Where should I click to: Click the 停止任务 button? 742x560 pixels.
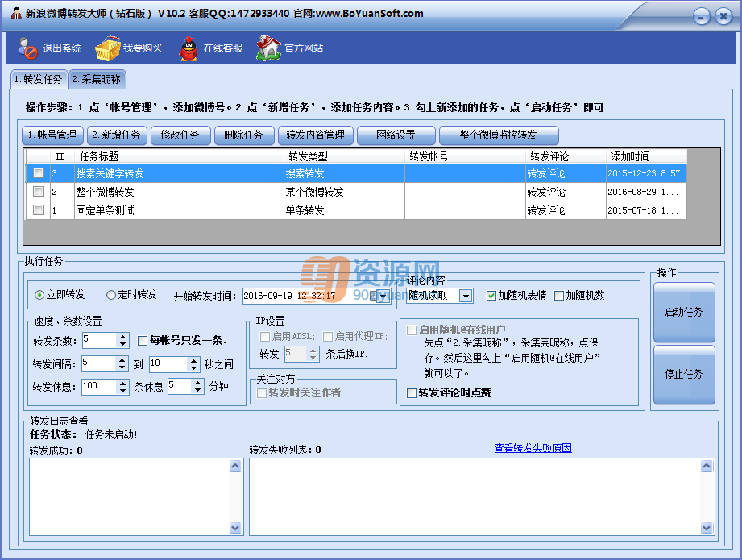684,375
